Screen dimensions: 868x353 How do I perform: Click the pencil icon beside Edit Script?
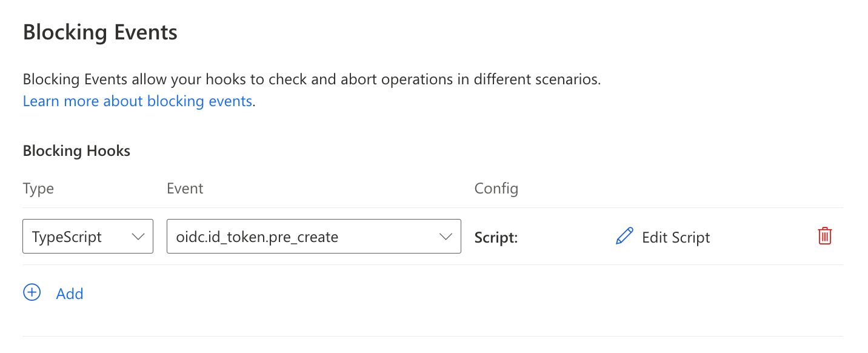tap(624, 237)
